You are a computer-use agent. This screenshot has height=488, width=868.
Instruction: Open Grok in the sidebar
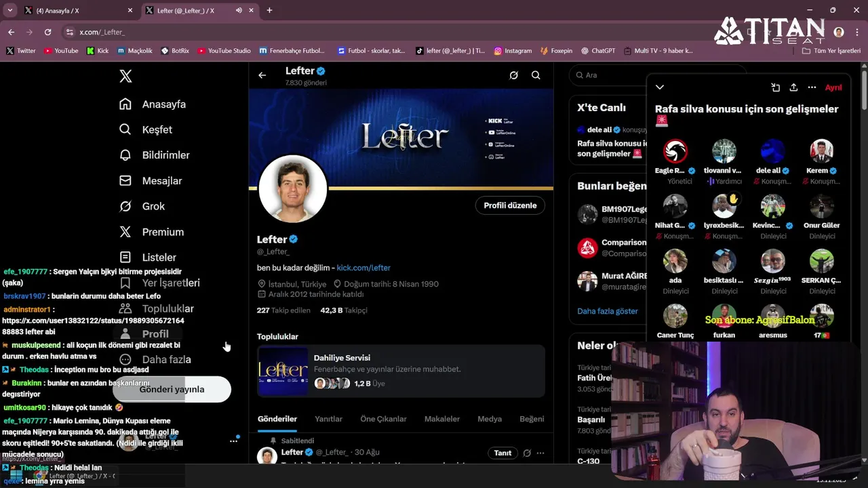pos(142,206)
